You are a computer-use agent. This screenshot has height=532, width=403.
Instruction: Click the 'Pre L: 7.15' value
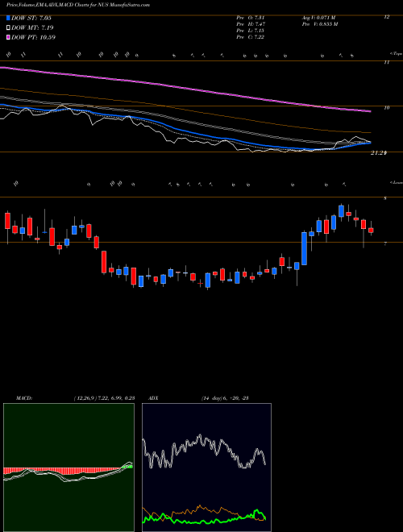click(x=251, y=31)
